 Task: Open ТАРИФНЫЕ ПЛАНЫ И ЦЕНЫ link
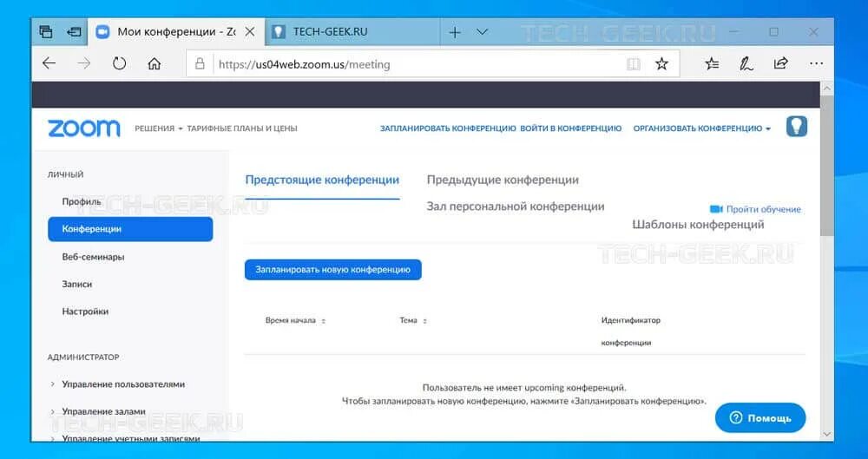242,128
